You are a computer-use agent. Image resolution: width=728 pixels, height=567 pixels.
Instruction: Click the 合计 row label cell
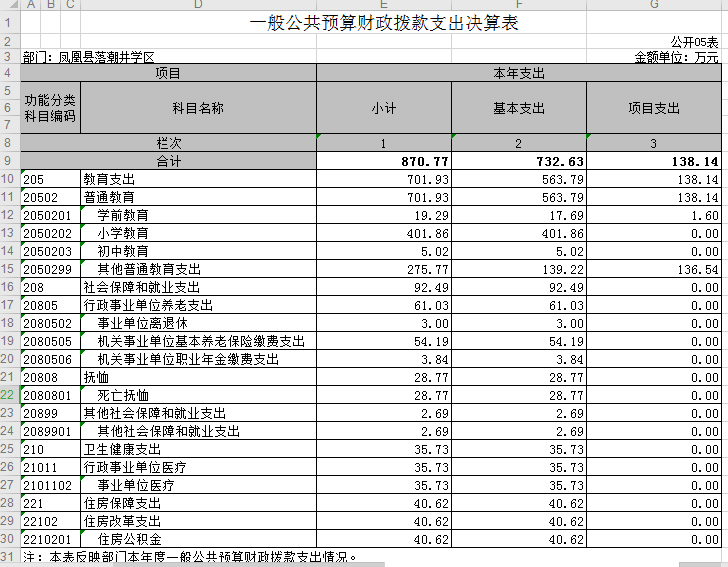(169, 161)
